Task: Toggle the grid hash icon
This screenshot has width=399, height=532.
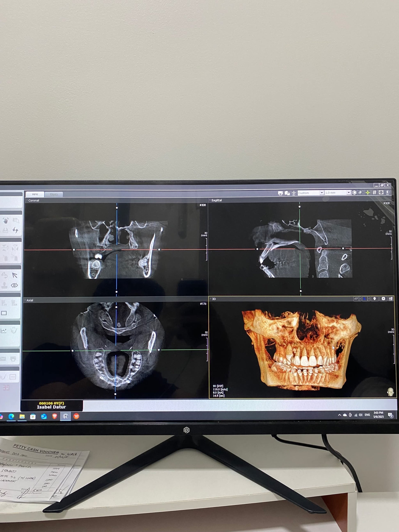Action: 374,193
